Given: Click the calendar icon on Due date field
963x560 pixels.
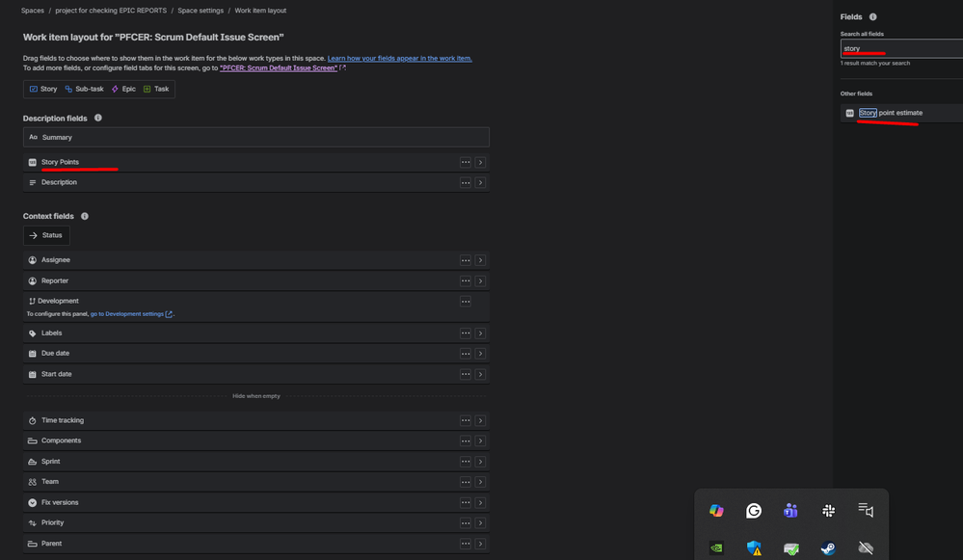Looking at the screenshot, I should pos(33,353).
